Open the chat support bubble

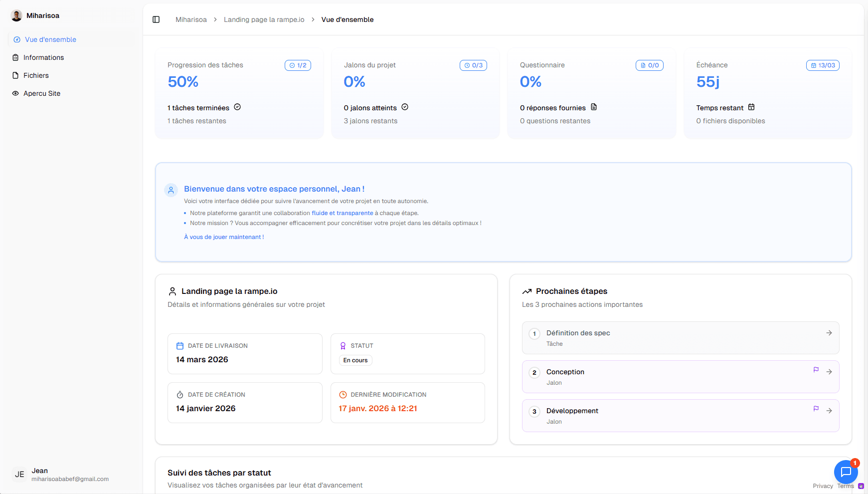pos(846,472)
